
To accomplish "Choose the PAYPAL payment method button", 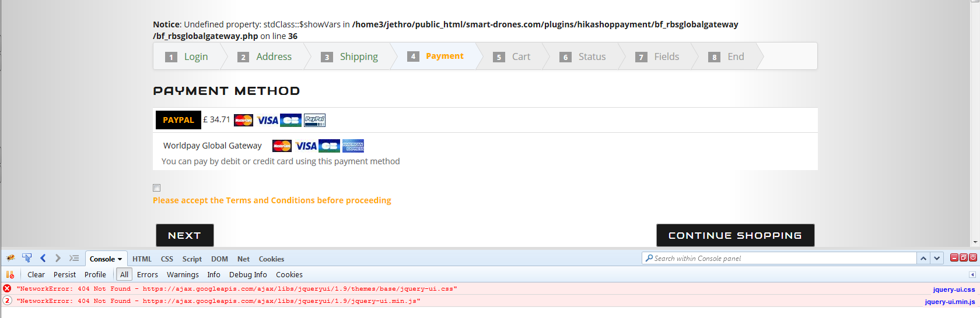I will point(178,120).
